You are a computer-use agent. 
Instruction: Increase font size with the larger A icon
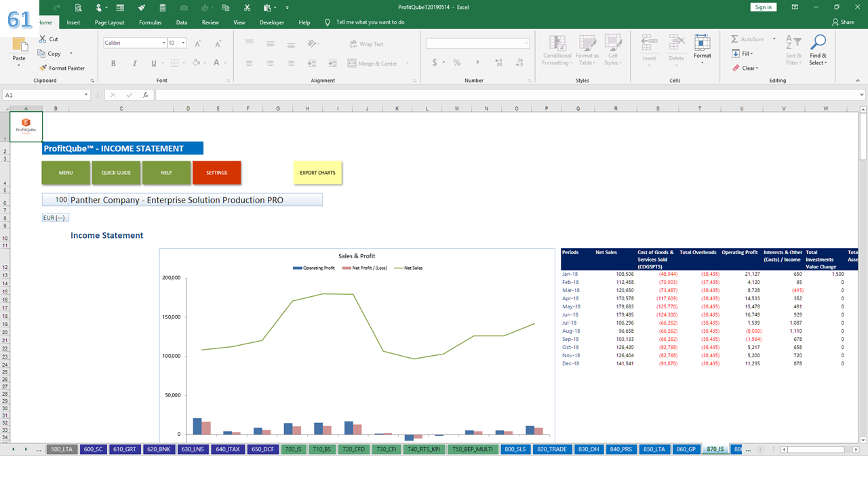click(198, 43)
